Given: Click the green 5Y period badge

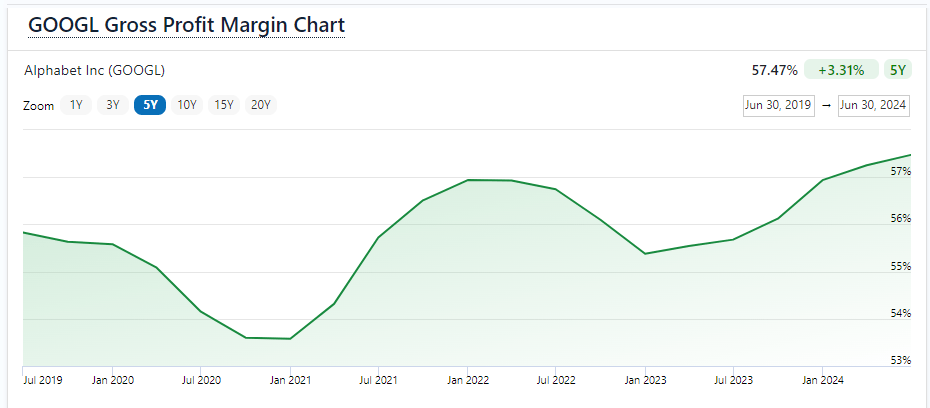Looking at the screenshot, I should click(897, 70).
